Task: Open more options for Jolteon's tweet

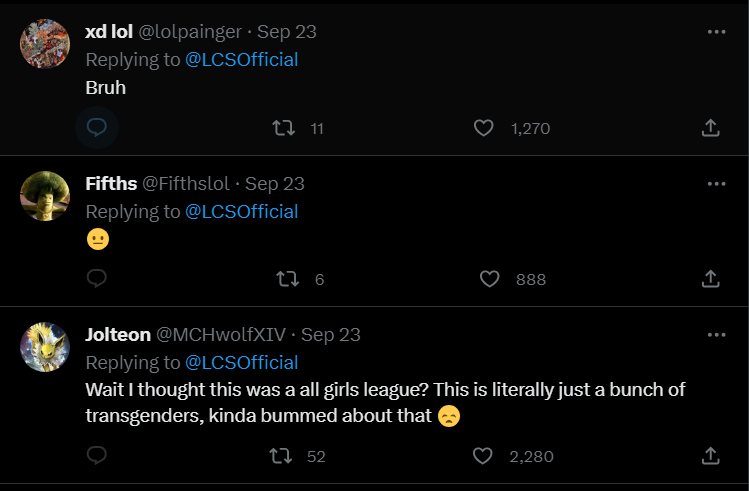Action: 716,335
